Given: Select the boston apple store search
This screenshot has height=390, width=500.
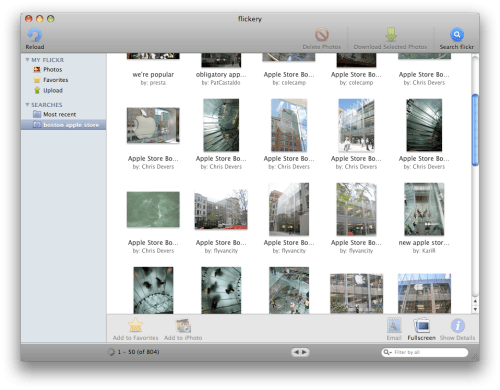Looking at the screenshot, I should point(63,125).
